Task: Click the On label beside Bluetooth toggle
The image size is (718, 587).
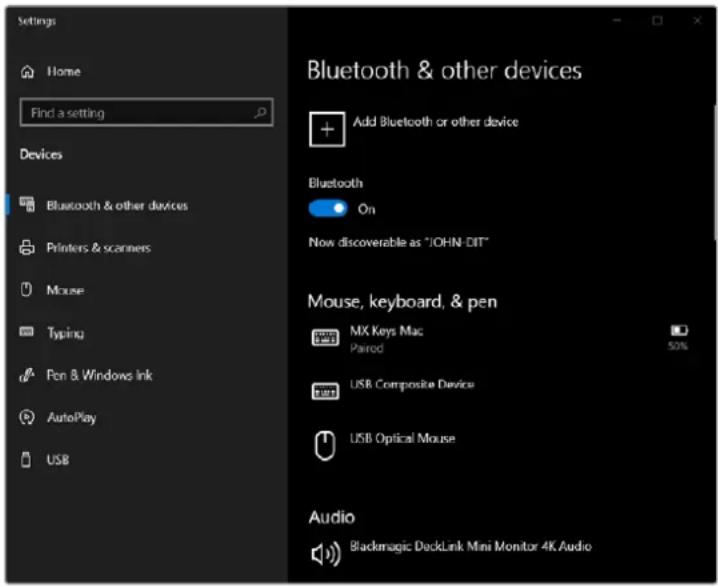Action: click(x=366, y=209)
